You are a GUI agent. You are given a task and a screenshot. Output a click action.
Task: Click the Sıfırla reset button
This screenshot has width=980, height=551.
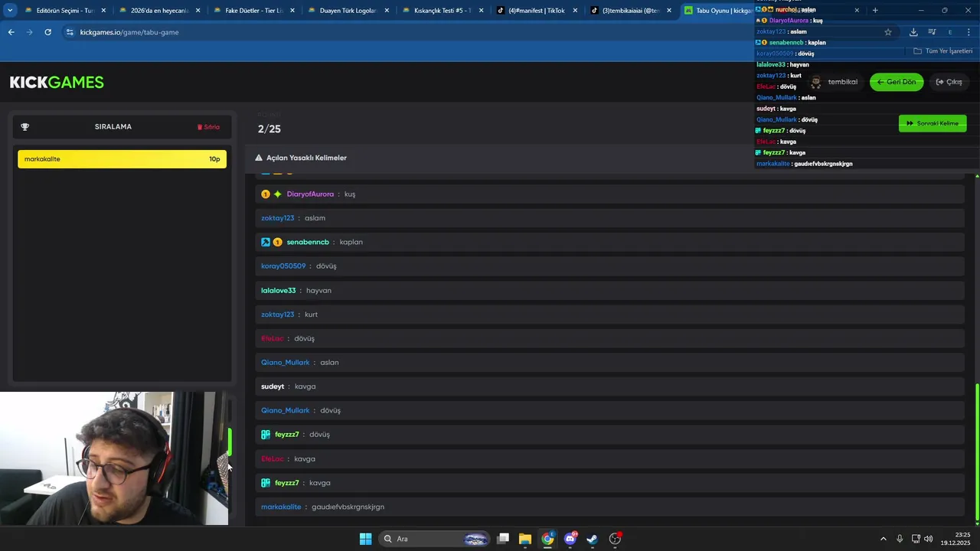pos(208,127)
